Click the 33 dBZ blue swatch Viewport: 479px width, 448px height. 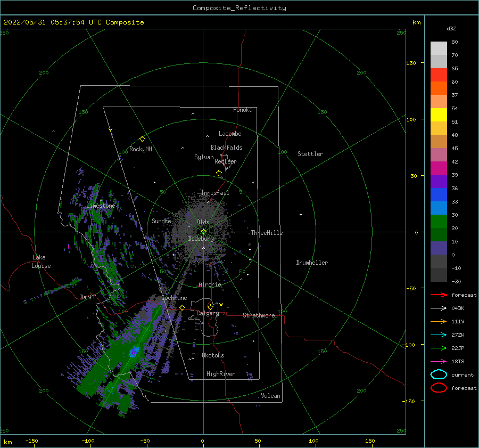tap(439, 208)
